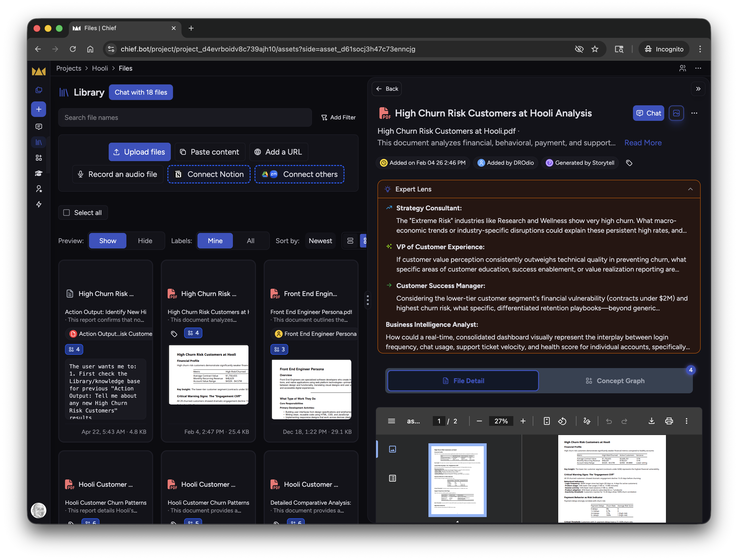Select the page 1 thumbnail in PDF viewer
The height and width of the screenshot is (560, 738).
pyautogui.click(x=457, y=480)
